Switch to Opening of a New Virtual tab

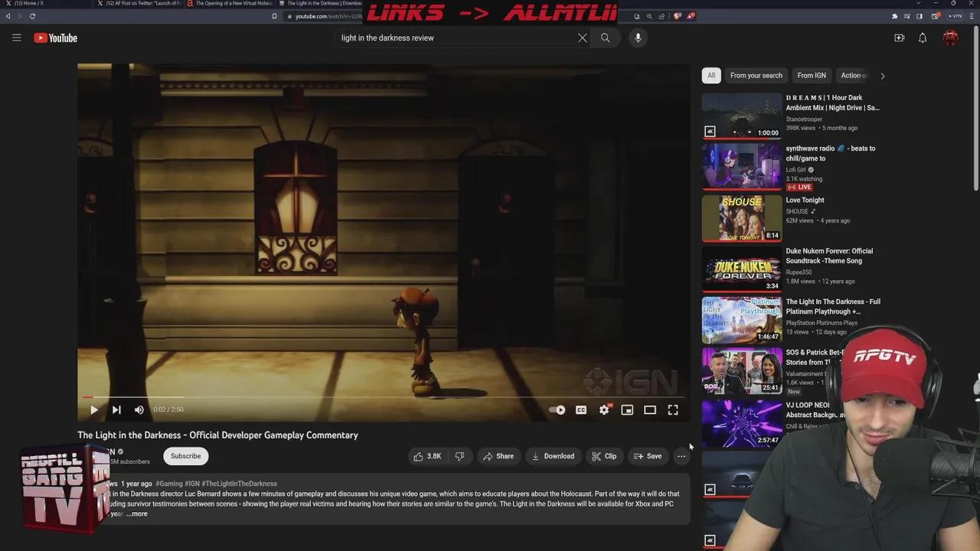(230, 3)
